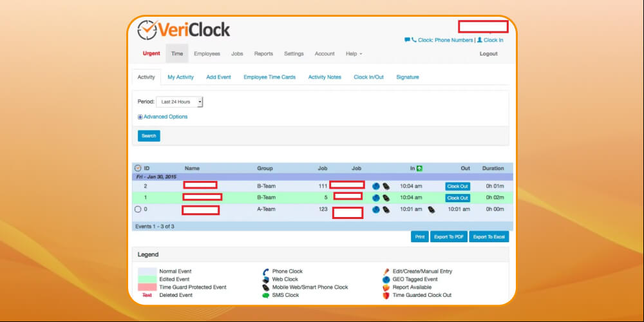
Task: Click the Web Clock legend icon
Action: 265,279
